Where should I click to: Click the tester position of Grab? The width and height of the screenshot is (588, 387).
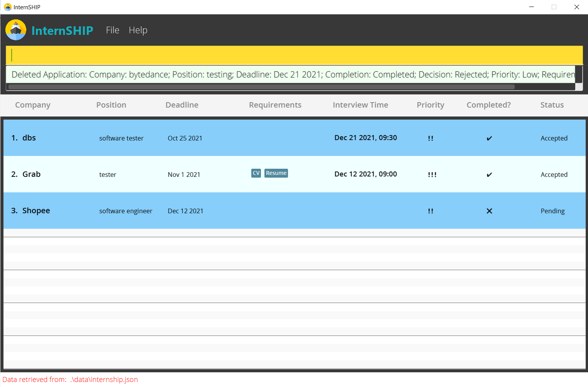pos(108,175)
